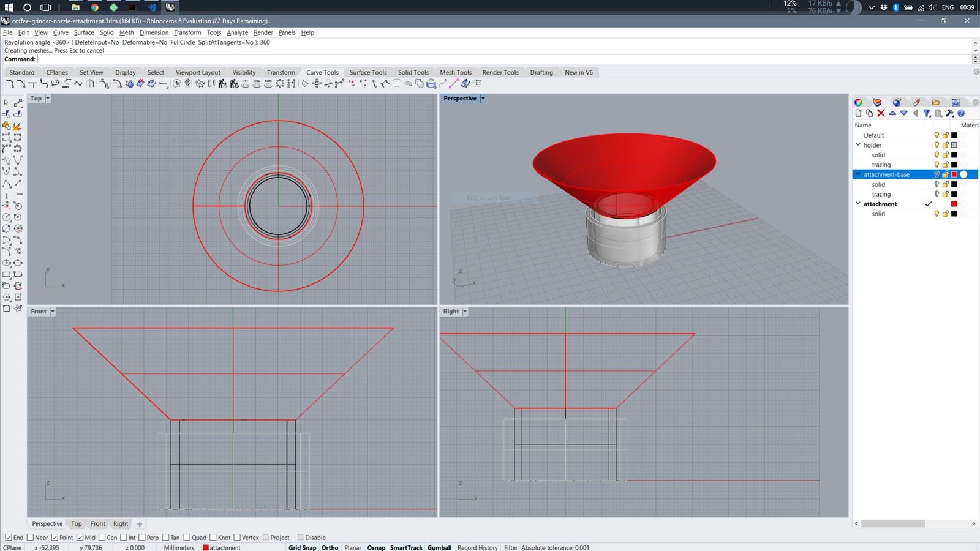Open the layer filter funnel icon
Viewport: 980px width, 551px height.
point(927,113)
